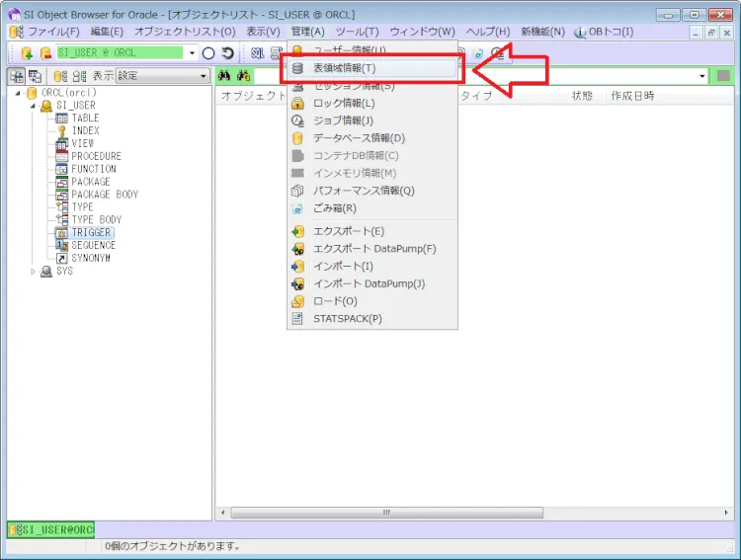The image size is (741, 560).
Task: Click the undo/rollback arrow in the toolbar
Action: coord(228,53)
